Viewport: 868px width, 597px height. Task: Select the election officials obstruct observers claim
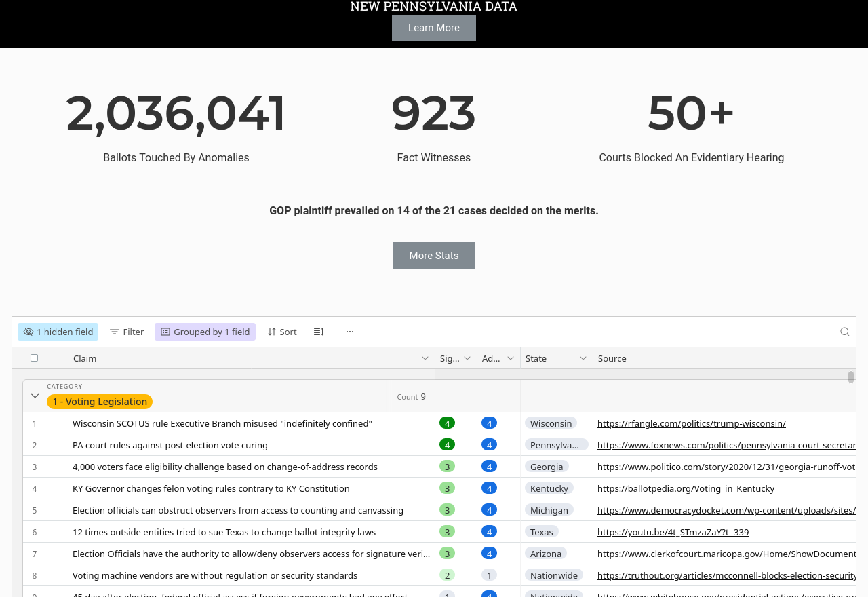coord(238,510)
